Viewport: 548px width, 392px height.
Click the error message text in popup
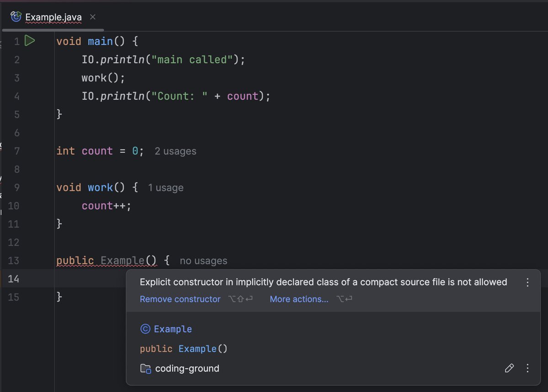coord(323,282)
